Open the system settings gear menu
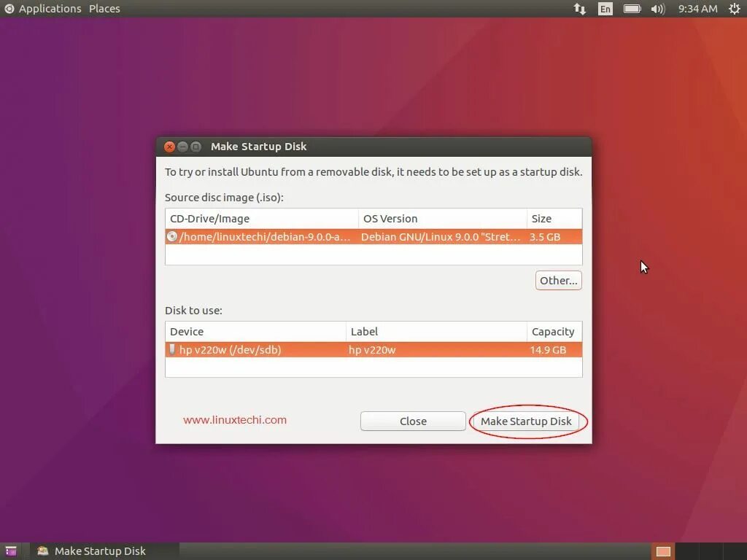The image size is (747, 560). (734, 9)
